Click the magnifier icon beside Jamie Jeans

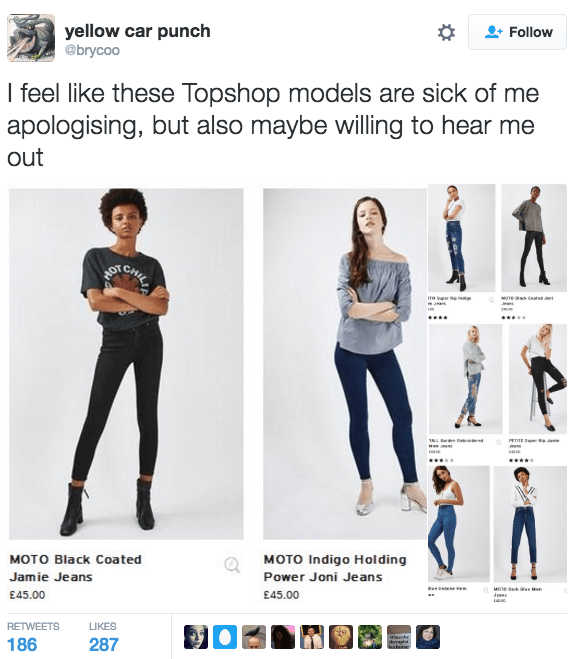[232, 565]
